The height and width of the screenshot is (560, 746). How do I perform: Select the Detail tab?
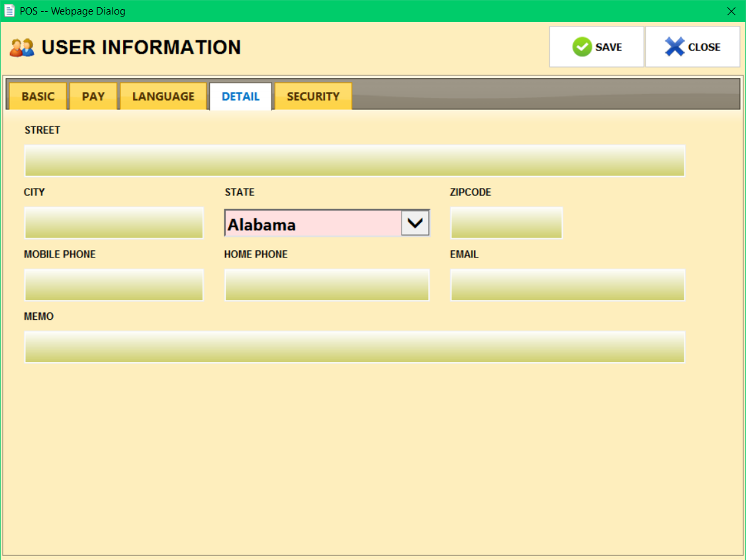tap(240, 97)
